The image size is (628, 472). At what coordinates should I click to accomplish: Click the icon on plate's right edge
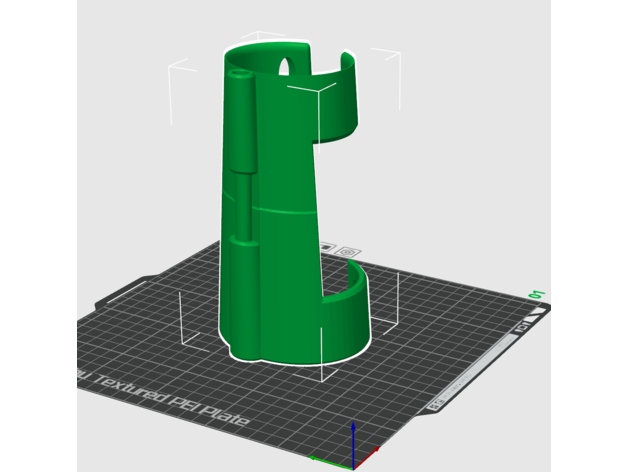coord(521,329)
